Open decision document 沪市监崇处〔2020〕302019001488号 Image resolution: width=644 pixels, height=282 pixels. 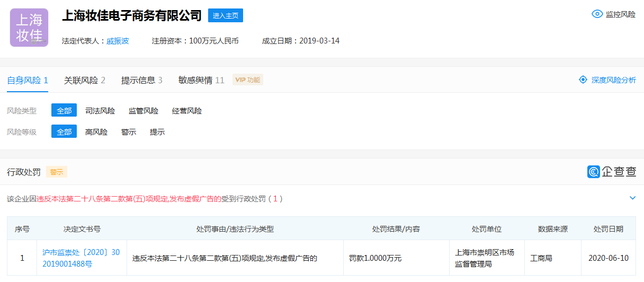81,258
